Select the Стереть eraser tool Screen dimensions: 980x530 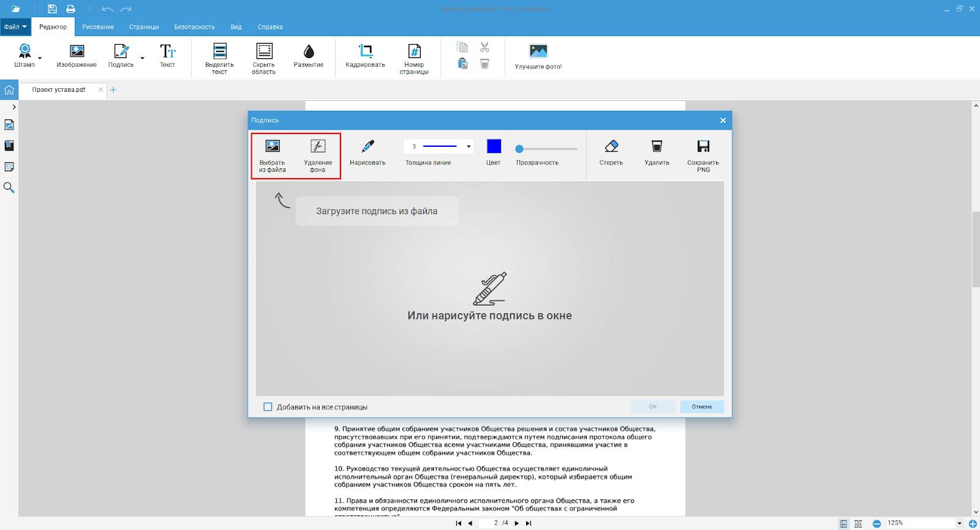click(x=611, y=152)
